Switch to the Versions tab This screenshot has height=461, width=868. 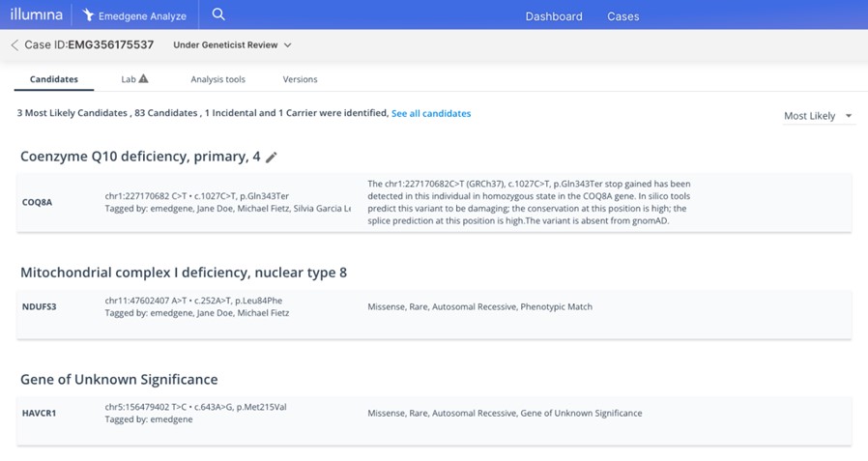[300, 79]
